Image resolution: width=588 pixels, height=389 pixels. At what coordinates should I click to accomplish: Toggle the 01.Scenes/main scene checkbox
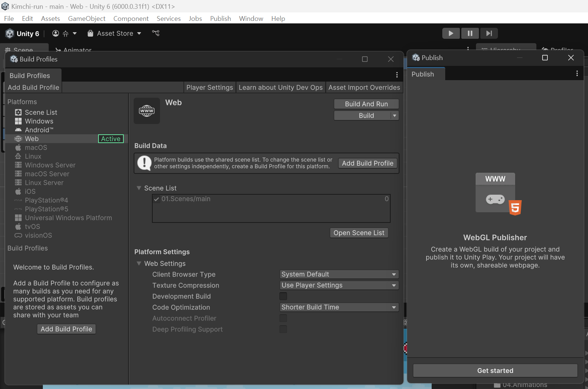(157, 199)
